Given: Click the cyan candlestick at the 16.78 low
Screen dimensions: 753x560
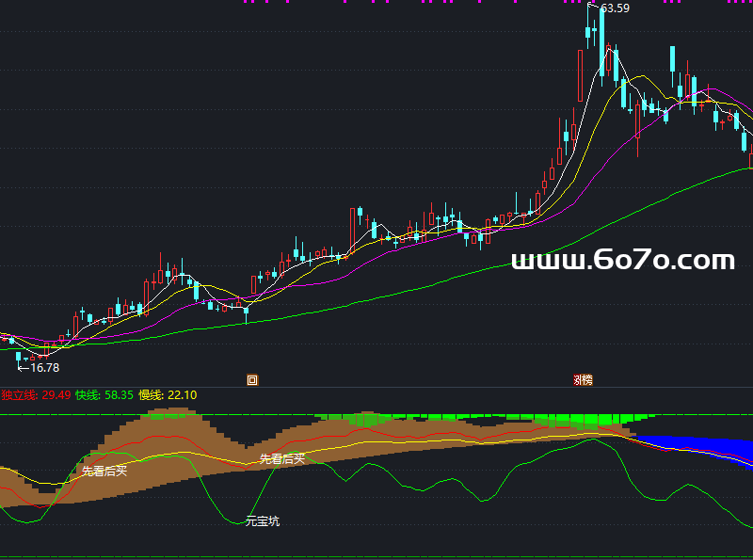Looking at the screenshot, I should [x=18, y=356].
